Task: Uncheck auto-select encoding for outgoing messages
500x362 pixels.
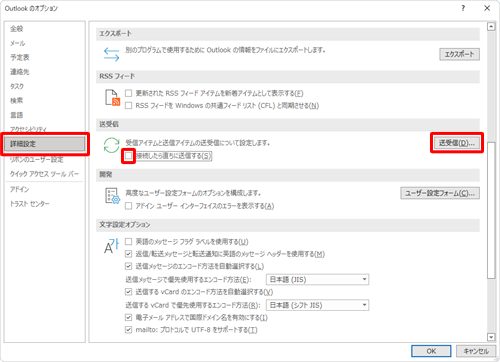Action: coord(128,266)
